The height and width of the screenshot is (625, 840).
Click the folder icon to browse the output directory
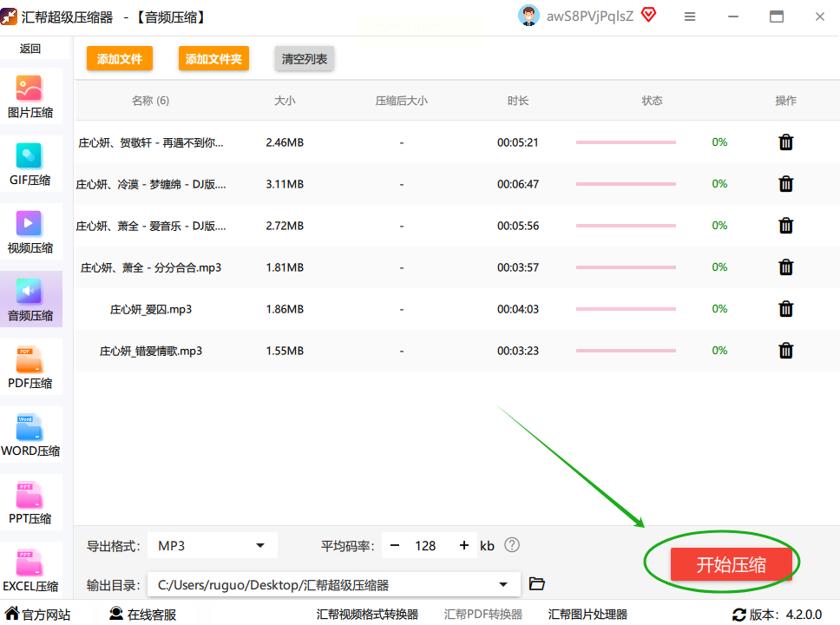pyautogui.click(x=536, y=583)
